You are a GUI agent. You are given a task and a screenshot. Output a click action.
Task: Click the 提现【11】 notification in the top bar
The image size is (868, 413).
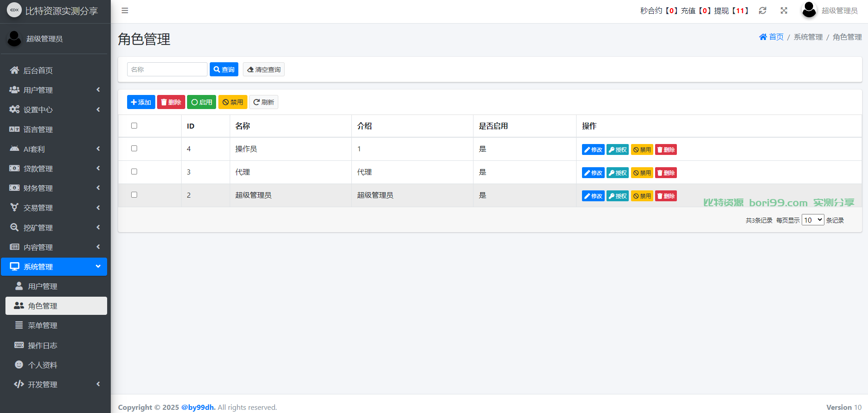point(731,10)
